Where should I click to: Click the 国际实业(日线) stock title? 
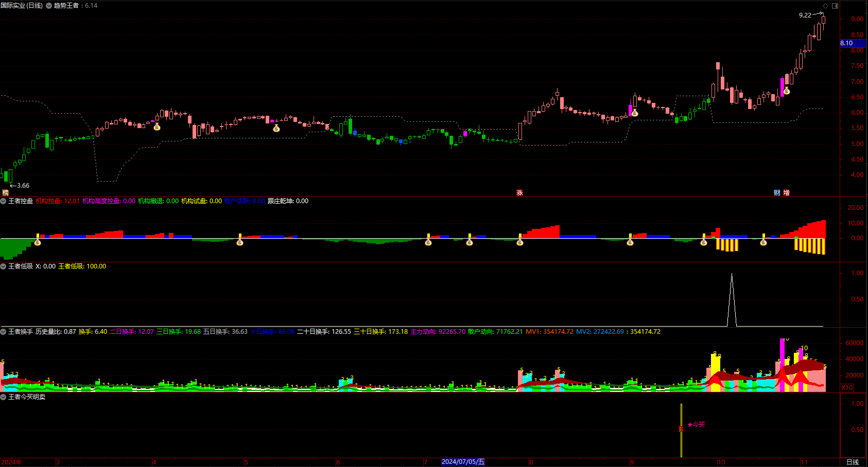[x=22, y=6]
